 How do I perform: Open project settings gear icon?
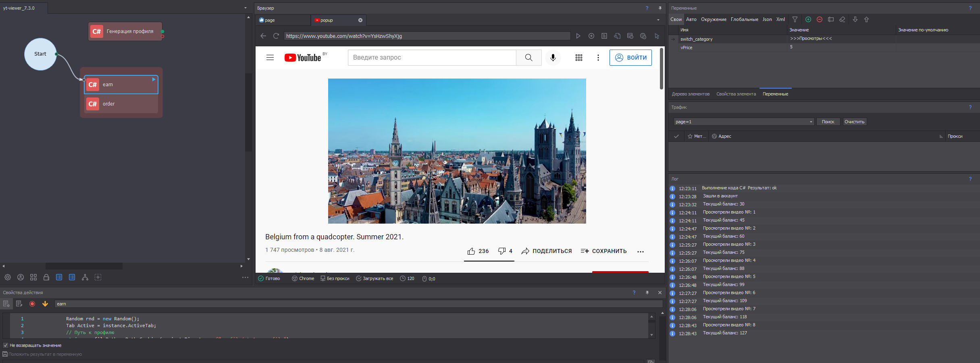pyautogui.click(x=8, y=277)
